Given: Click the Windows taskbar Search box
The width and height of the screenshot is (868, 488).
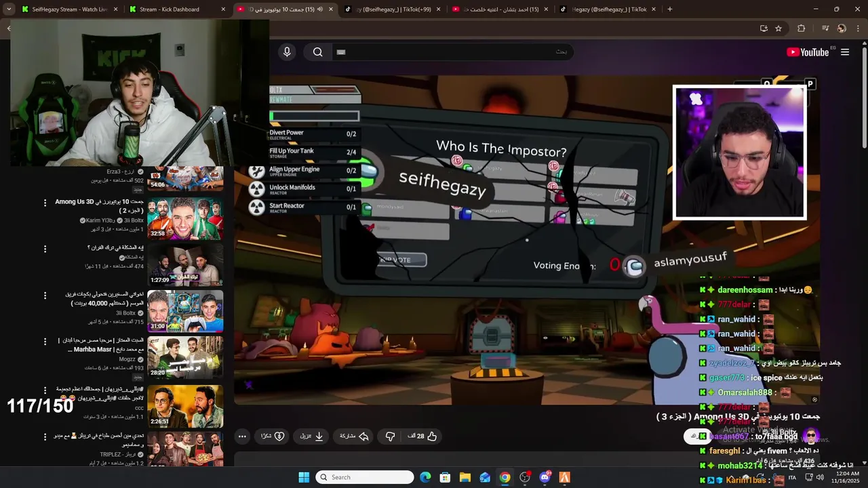Looking at the screenshot, I should (365, 477).
